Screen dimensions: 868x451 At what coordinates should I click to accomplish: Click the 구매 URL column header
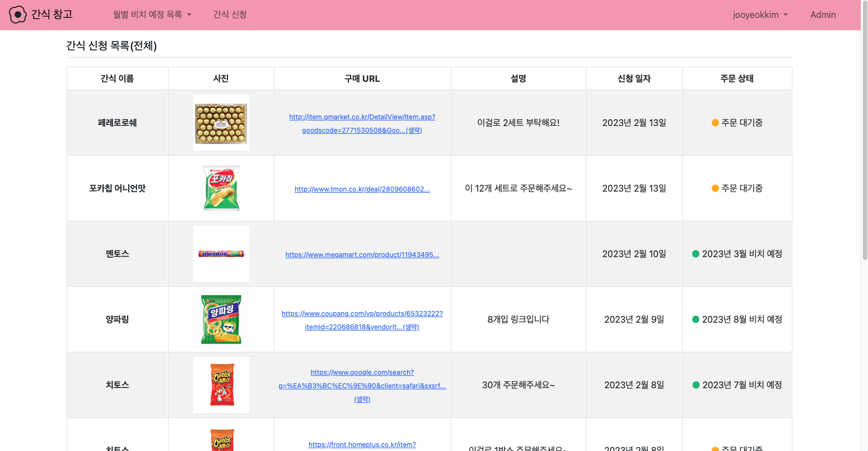(362, 78)
